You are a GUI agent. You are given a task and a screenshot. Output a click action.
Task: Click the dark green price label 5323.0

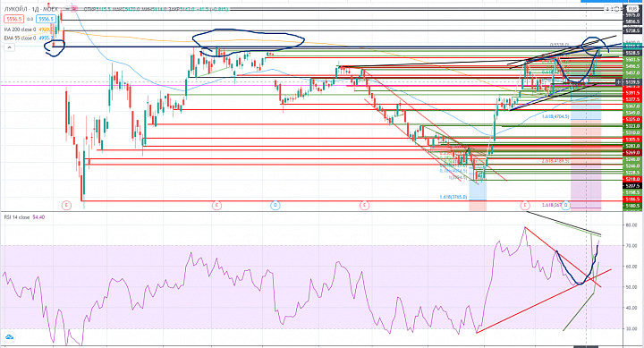point(632,126)
